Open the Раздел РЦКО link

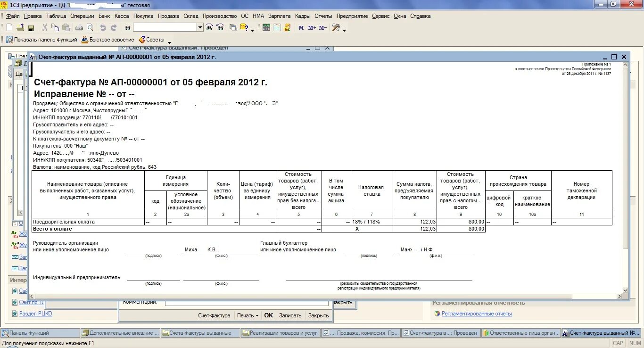pyautogui.click(x=36, y=314)
